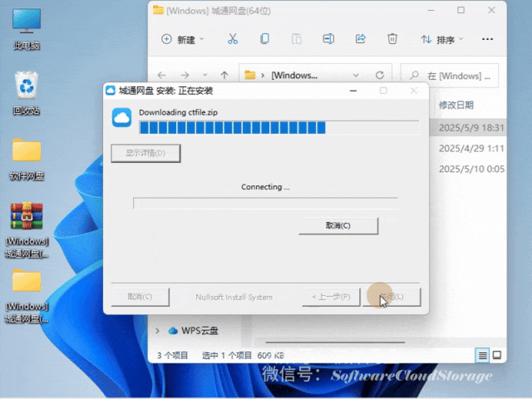Expand the address bar history chevron
The height and width of the screenshot is (399, 532).
356,75
